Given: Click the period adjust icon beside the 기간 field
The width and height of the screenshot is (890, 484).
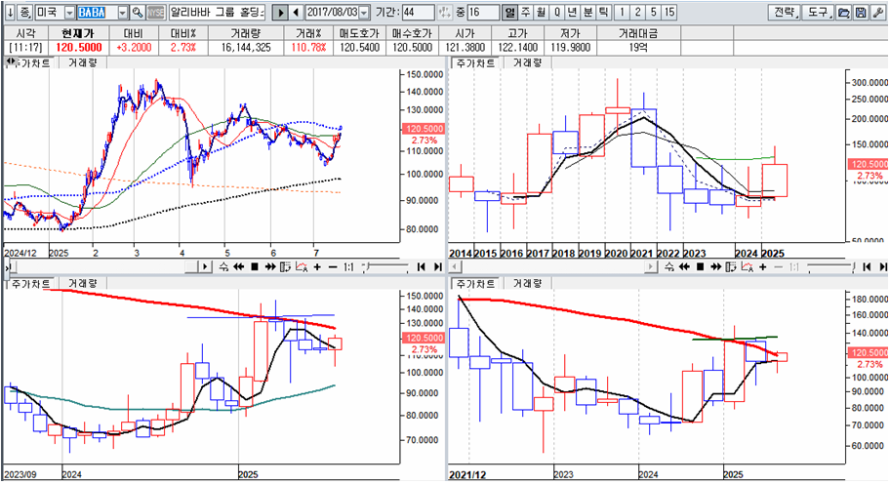Looking at the screenshot, I should coord(445,12).
